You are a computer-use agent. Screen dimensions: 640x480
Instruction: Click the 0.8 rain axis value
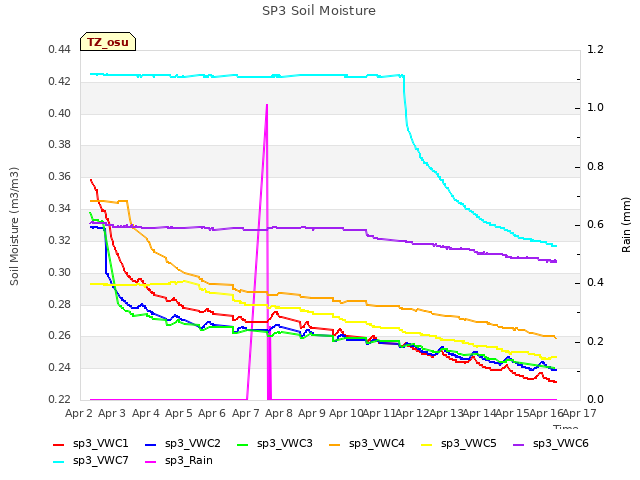(x=595, y=167)
